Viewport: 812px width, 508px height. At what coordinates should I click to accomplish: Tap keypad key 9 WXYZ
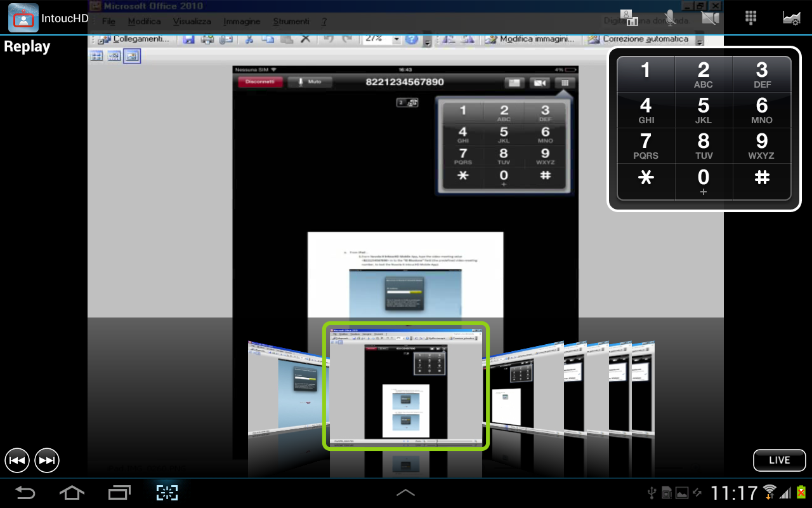[762, 146]
